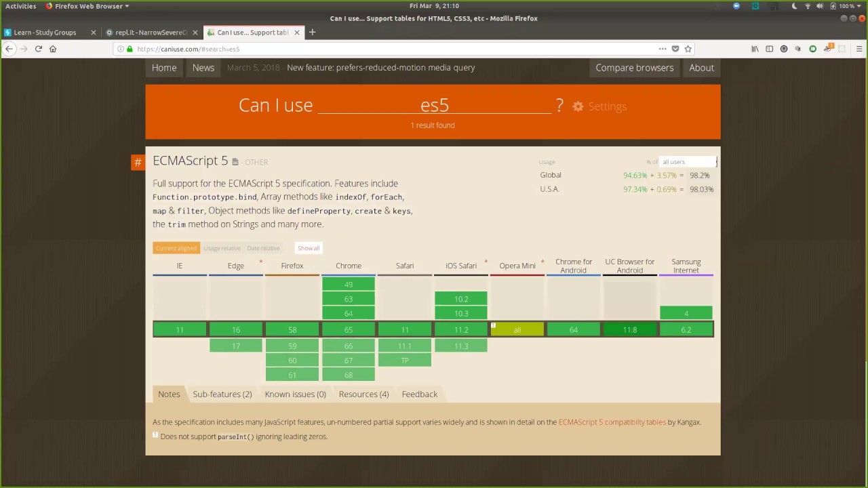Bookmark this page with the star icon
868x488 pixels.
tap(688, 49)
